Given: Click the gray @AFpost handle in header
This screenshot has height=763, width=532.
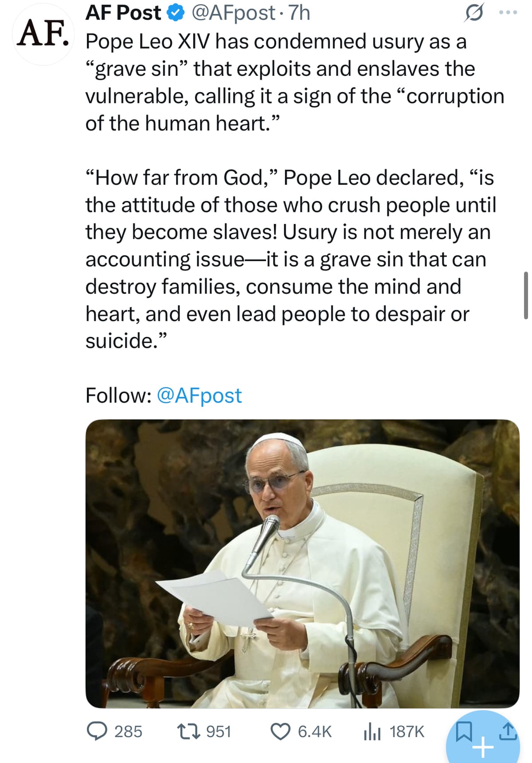Looking at the screenshot, I should 233,13.
